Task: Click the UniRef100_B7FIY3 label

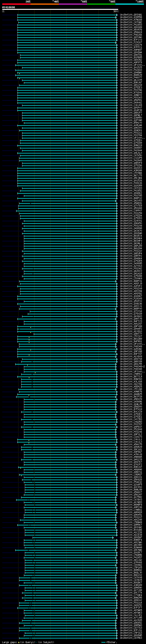Action: click(131, 40)
